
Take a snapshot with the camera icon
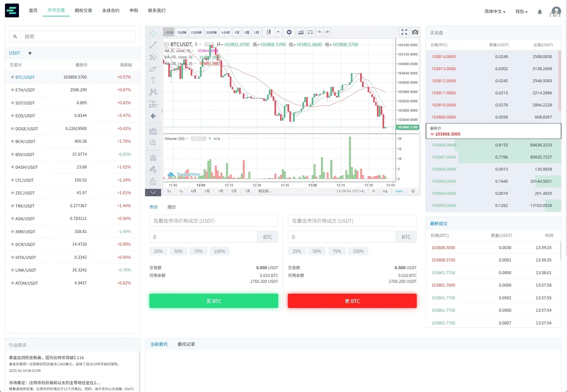click(x=415, y=32)
